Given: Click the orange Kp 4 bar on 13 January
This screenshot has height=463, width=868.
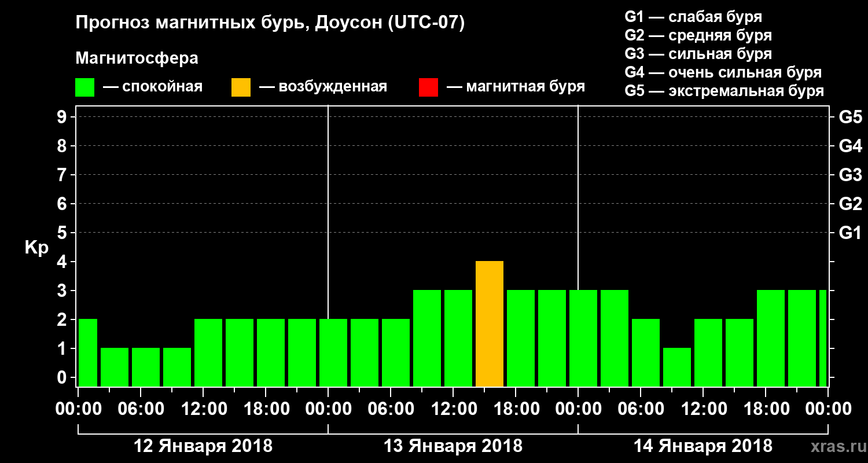Looking at the screenshot, I should [x=490, y=324].
